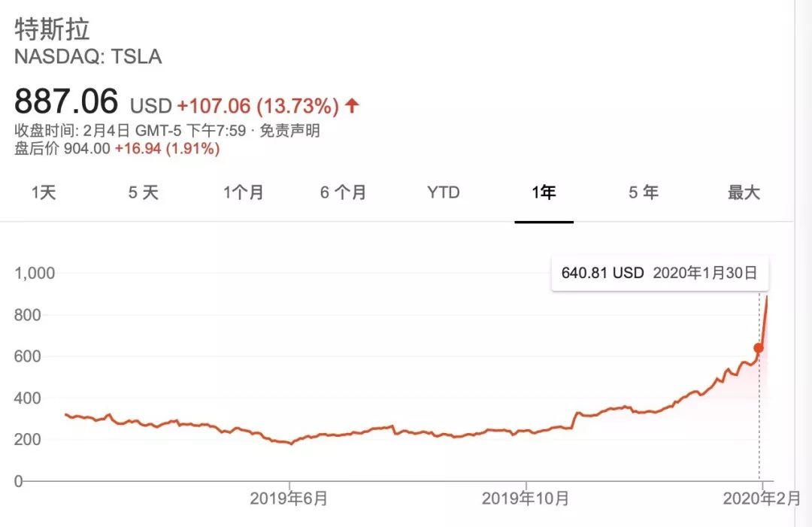Click the 2020年2月 axis label
Image resolution: width=812 pixels, height=527 pixels.
[x=761, y=498]
